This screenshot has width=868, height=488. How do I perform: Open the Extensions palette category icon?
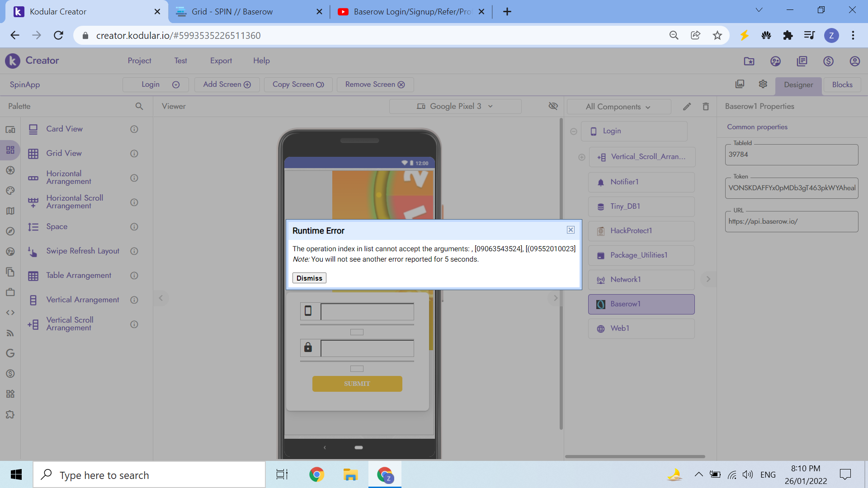tap(10, 414)
